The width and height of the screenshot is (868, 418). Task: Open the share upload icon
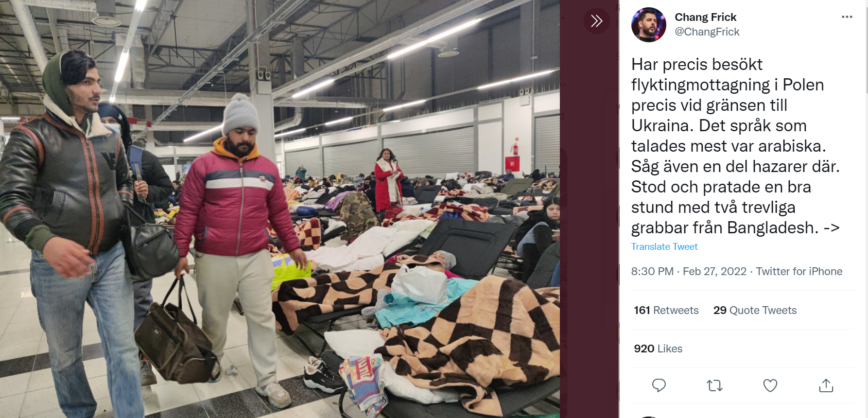[826, 385]
